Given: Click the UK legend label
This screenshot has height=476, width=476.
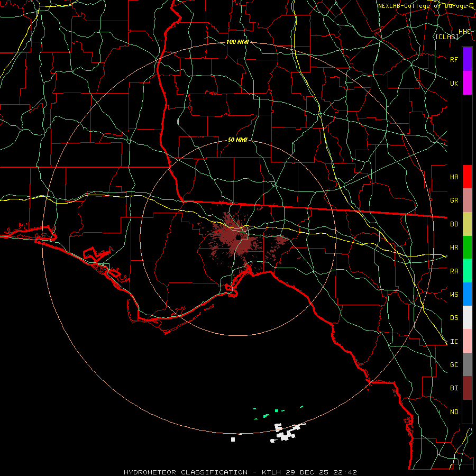Looking at the screenshot, I should [x=454, y=83].
